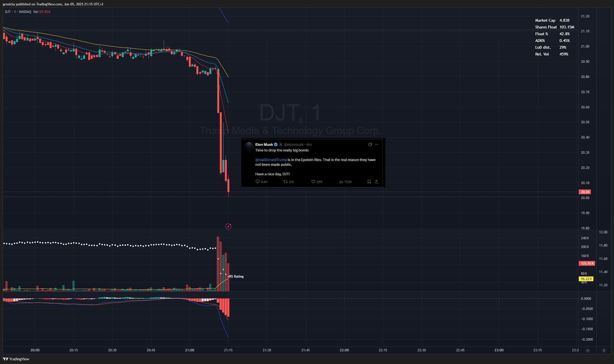Like the tweet with the heart icon

(313, 182)
